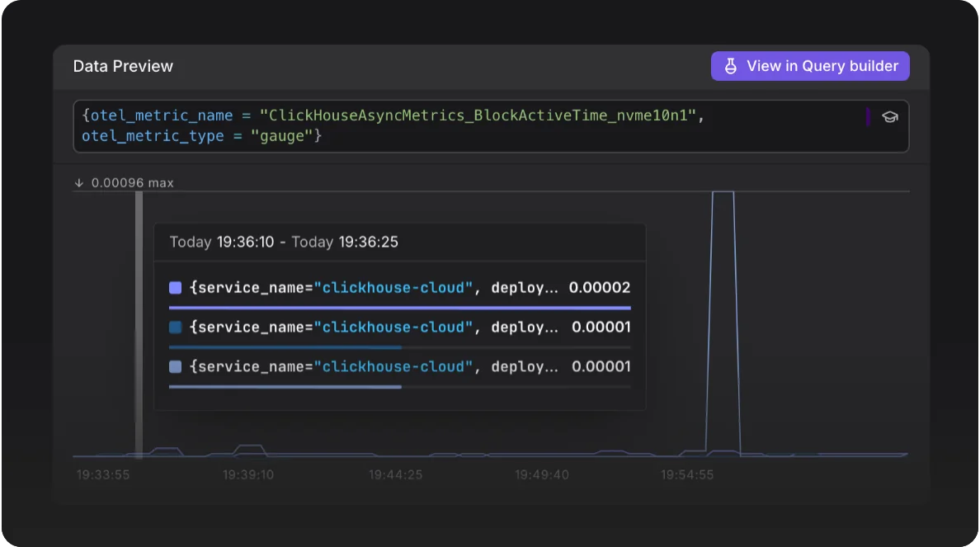Click the 19:49:40 axis label
This screenshot has width=980, height=547.
point(542,474)
